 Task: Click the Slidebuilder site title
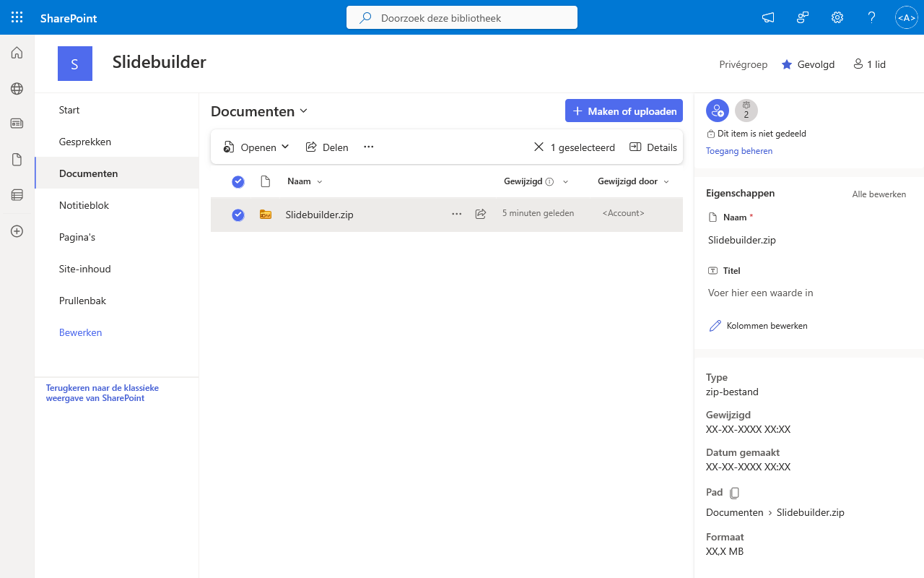coord(160,62)
